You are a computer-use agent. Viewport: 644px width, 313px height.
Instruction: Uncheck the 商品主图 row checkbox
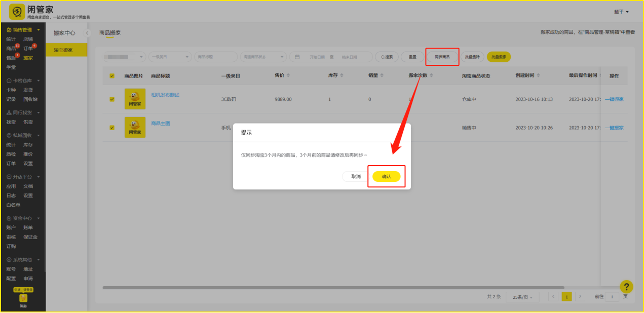pyautogui.click(x=112, y=128)
